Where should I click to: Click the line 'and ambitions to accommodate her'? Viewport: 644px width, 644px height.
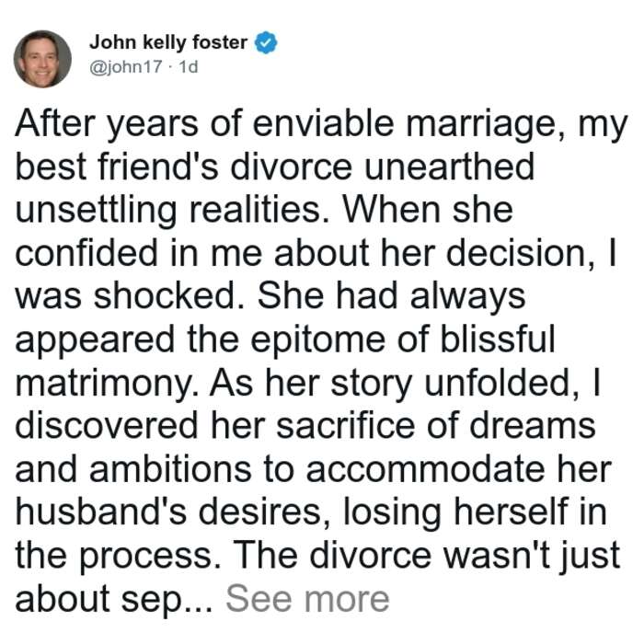[314, 469]
